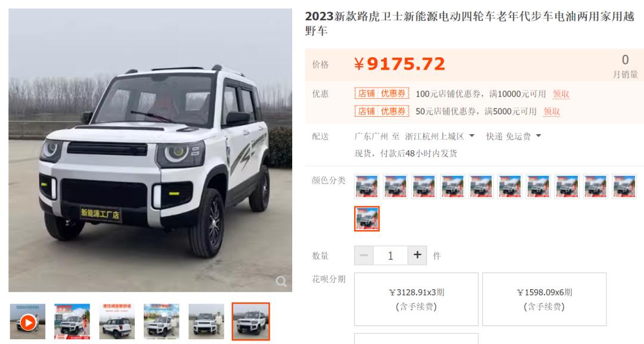Image resolution: width=644 pixels, height=344 pixels.
Task: Click the quantity input field
Action: point(391,255)
